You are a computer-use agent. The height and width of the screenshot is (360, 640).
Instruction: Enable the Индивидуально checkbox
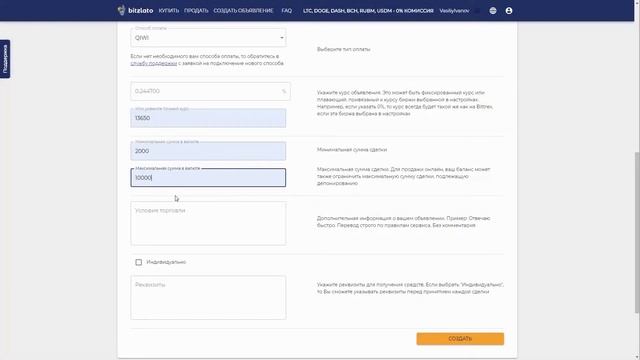click(139, 262)
